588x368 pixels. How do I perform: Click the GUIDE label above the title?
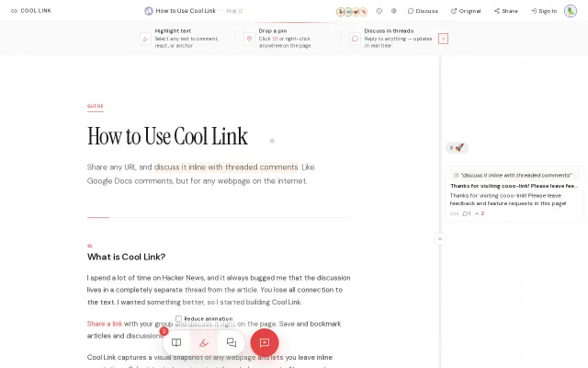[96, 106]
